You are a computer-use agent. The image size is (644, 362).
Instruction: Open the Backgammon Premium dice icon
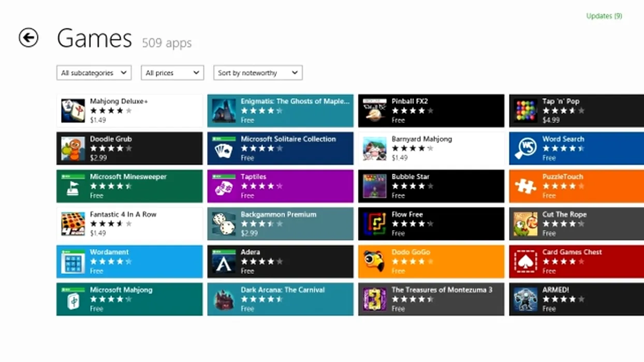tap(224, 224)
